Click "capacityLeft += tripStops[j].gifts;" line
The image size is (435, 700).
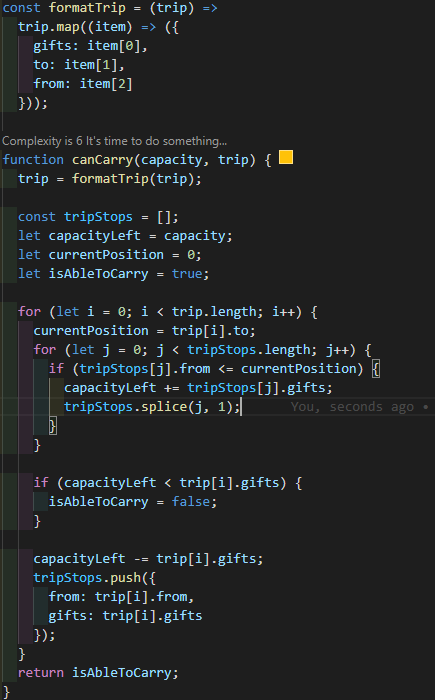198,388
